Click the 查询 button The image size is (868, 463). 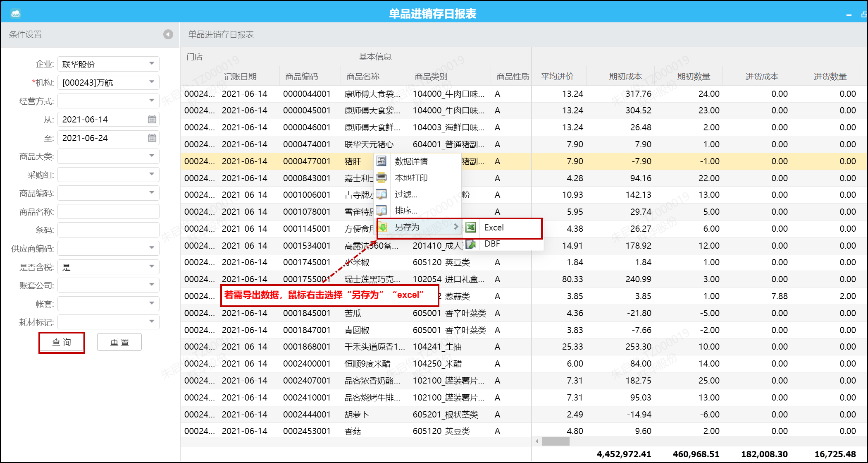pyautogui.click(x=62, y=342)
